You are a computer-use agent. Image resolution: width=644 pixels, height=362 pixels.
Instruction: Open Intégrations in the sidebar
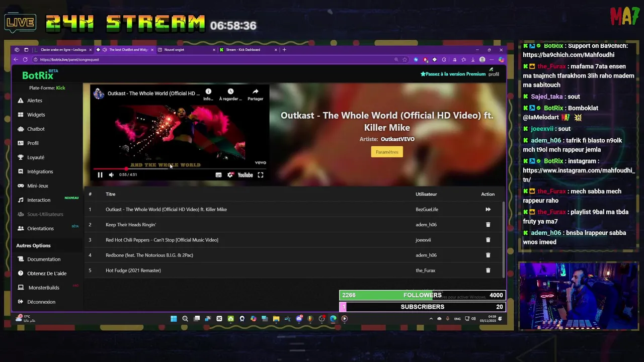[40, 172]
